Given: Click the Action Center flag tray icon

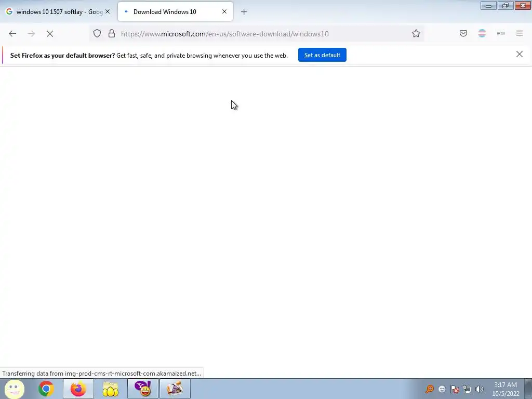Looking at the screenshot, I should 455,389.
